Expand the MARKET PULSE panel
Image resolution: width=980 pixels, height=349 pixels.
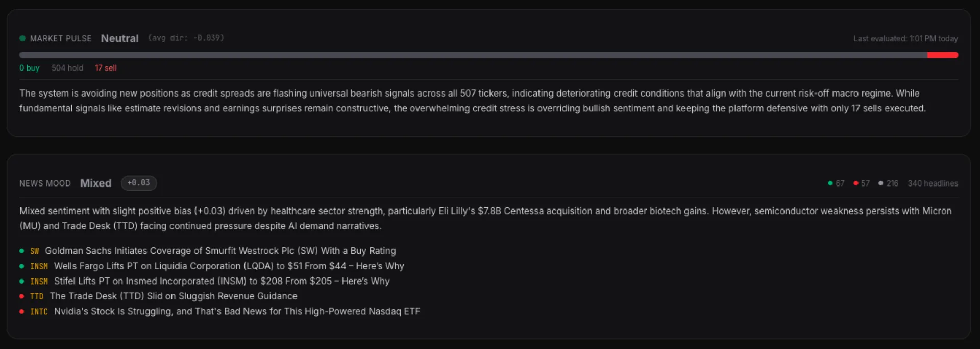point(490,72)
